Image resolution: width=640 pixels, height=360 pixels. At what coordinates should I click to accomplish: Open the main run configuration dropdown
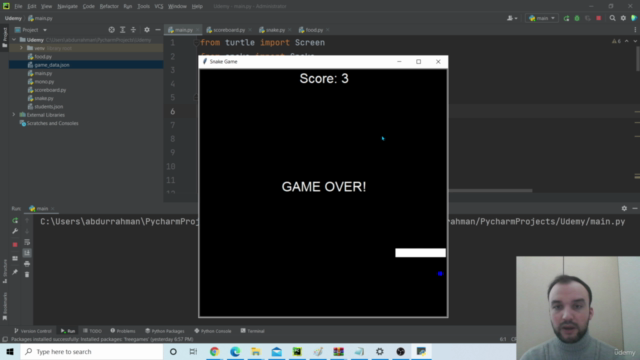click(542, 18)
